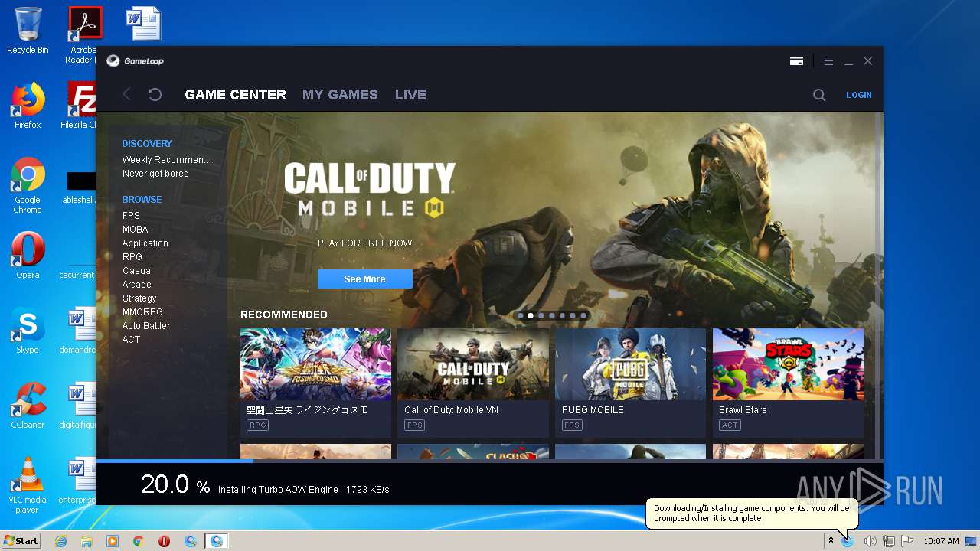Browse the FPS category
The height and width of the screenshot is (551, 980).
(131, 216)
